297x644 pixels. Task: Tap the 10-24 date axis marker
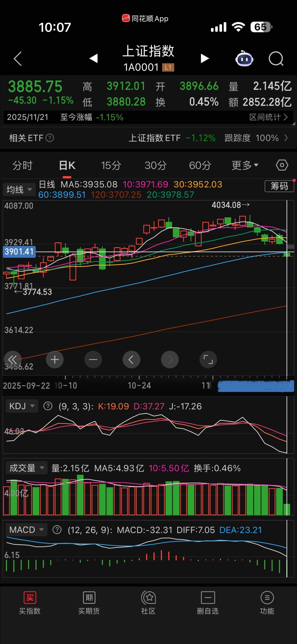(x=139, y=386)
